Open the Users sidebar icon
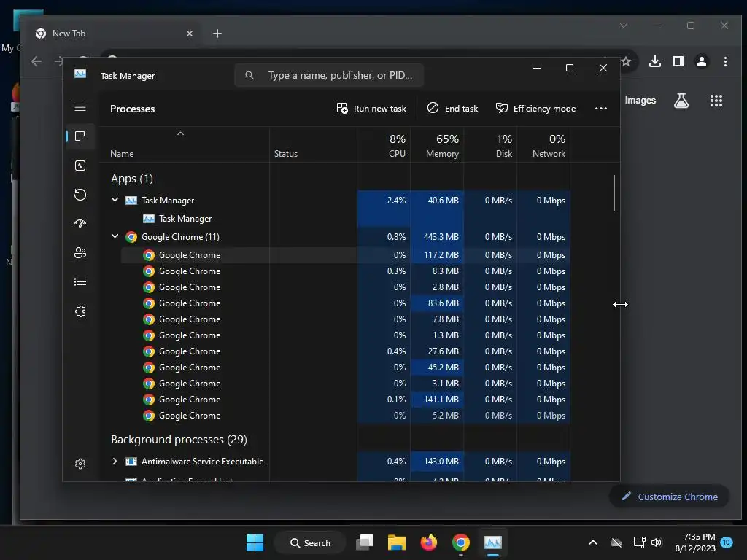The height and width of the screenshot is (560, 747). tap(80, 253)
